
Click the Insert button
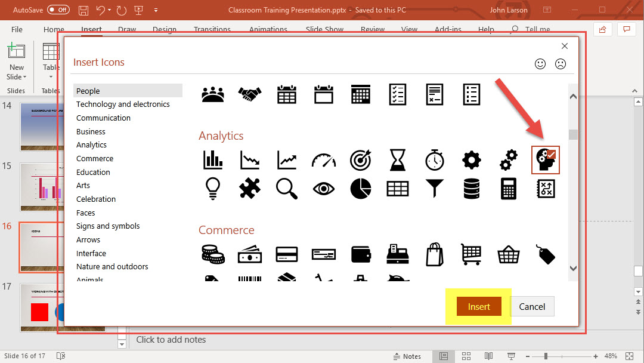click(479, 306)
